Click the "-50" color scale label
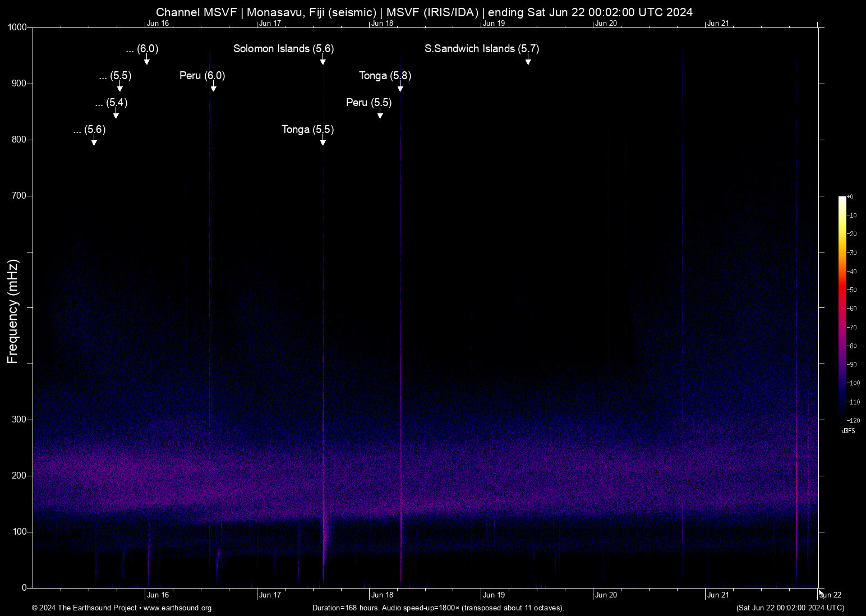This screenshot has width=866, height=616. tap(851, 290)
